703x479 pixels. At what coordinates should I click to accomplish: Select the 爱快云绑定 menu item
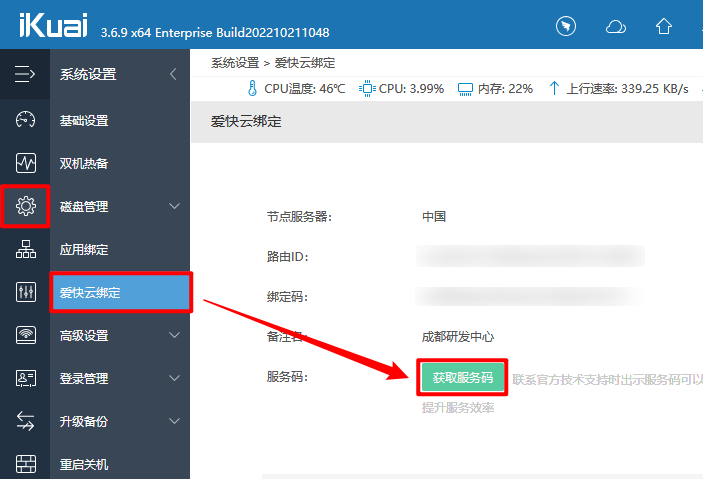coord(121,292)
